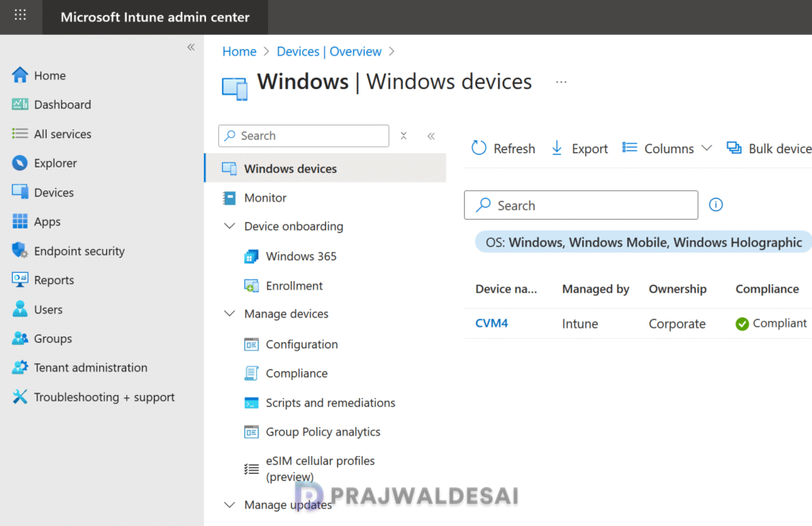Click the Troubleshooting + support tools icon
This screenshot has width=812, height=526.
point(20,397)
